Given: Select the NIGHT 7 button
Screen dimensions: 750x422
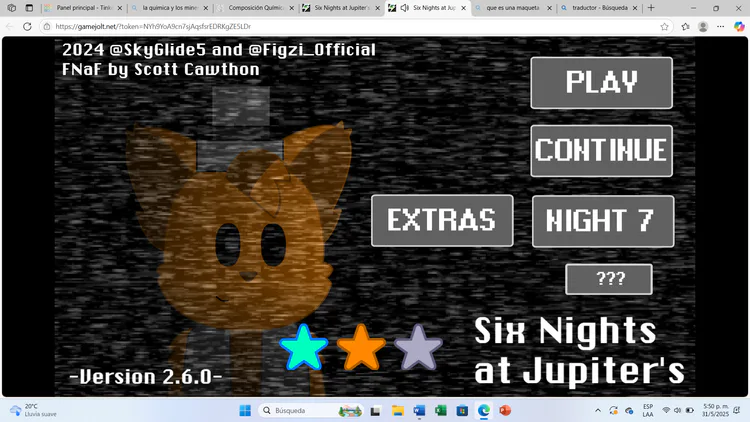Looking at the screenshot, I should [x=603, y=221].
